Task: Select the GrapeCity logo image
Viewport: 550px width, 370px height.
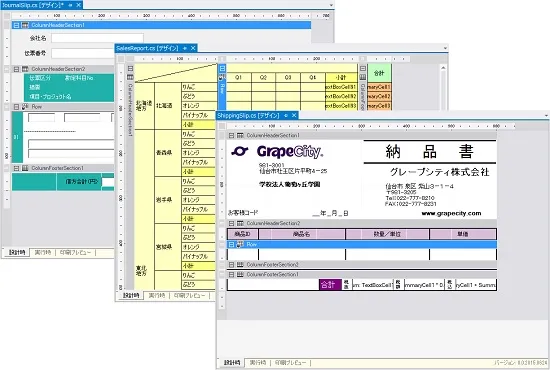Action: point(277,152)
